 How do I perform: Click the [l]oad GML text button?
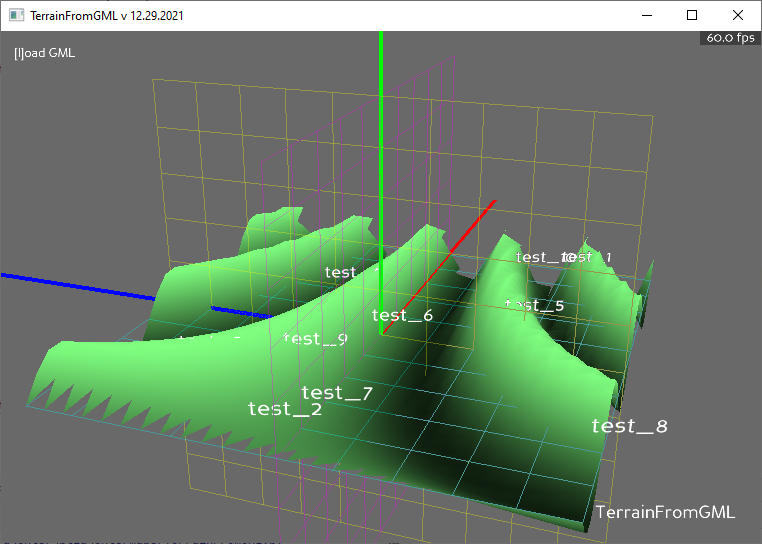(44, 53)
